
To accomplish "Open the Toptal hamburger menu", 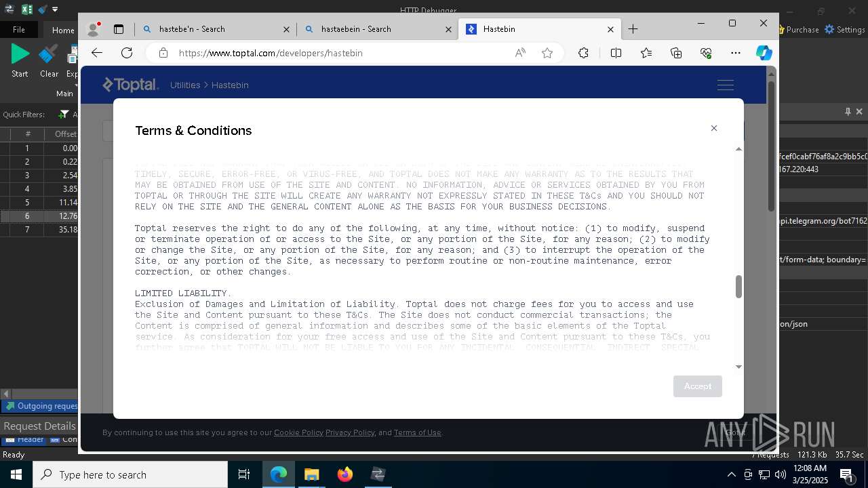I will [x=726, y=85].
